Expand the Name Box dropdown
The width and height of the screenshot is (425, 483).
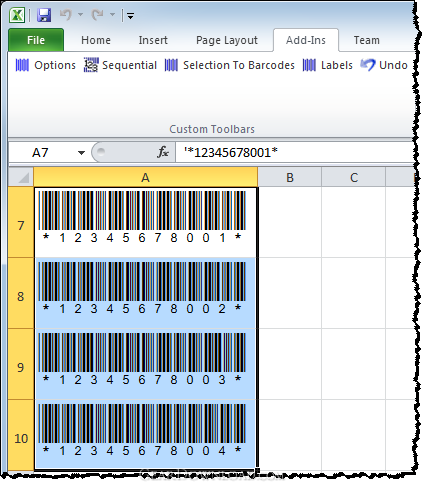[x=81, y=153]
